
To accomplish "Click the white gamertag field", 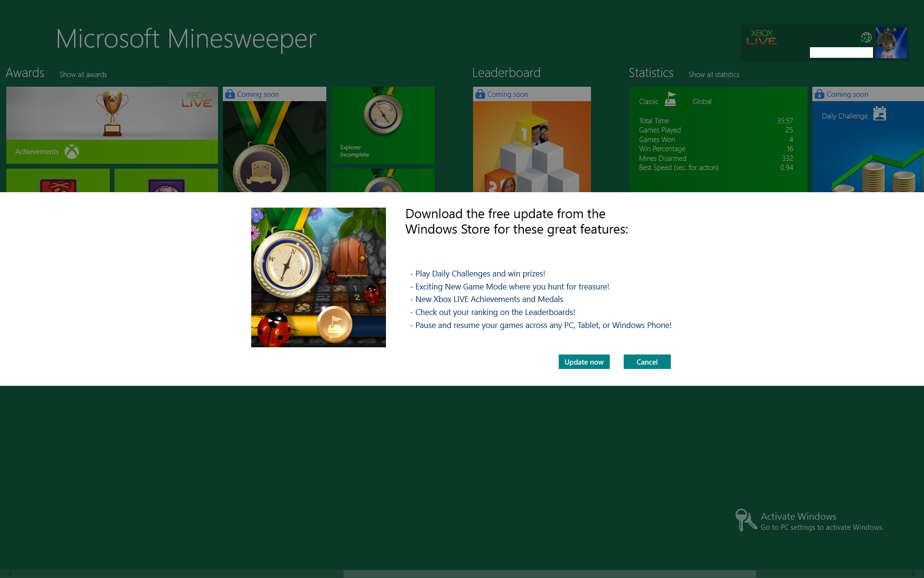I will coord(841,53).
